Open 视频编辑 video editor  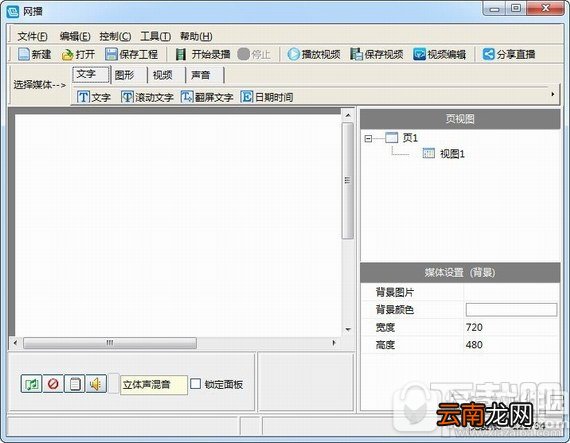tap(439, 55)
